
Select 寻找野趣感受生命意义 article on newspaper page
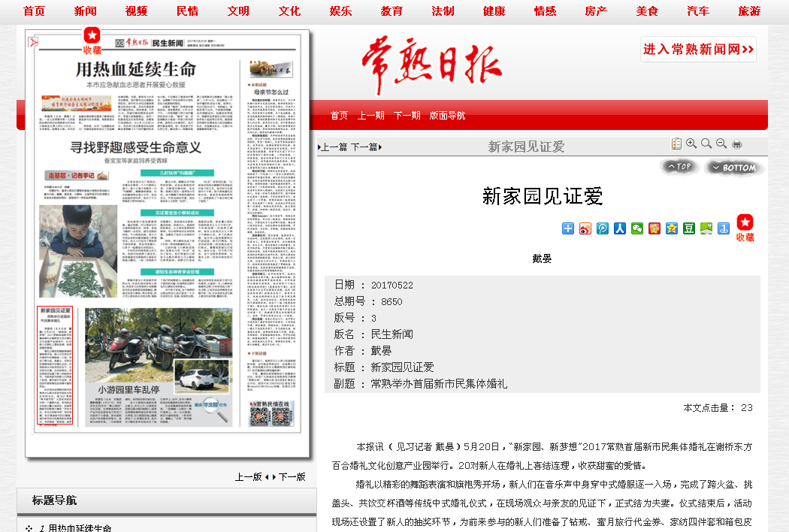(x=135, y=147)
